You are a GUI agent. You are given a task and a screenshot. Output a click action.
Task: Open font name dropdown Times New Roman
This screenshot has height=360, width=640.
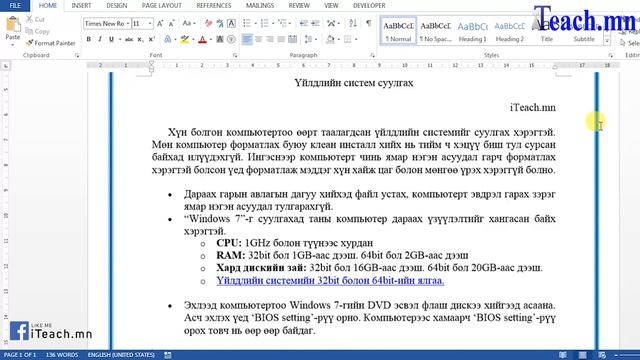pos(128,24)
